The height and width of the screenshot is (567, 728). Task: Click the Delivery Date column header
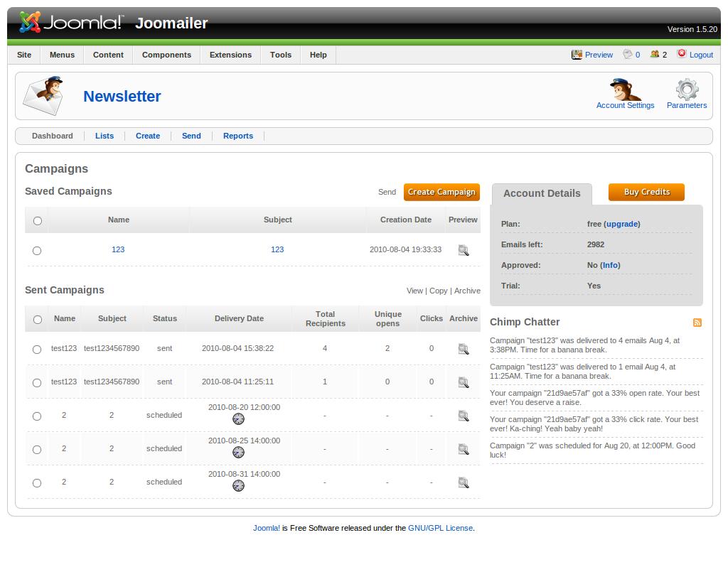point(239,319)
